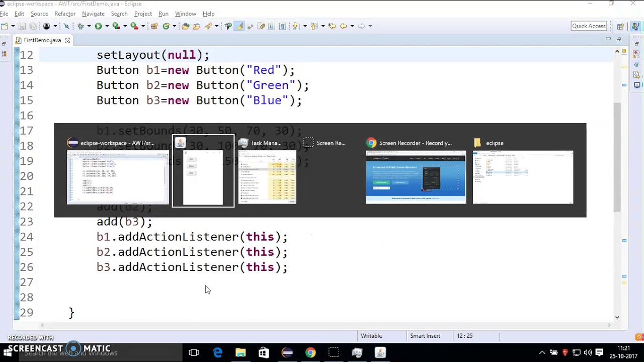Toggle Skip All Breakpoints

[x=66, y=26]
